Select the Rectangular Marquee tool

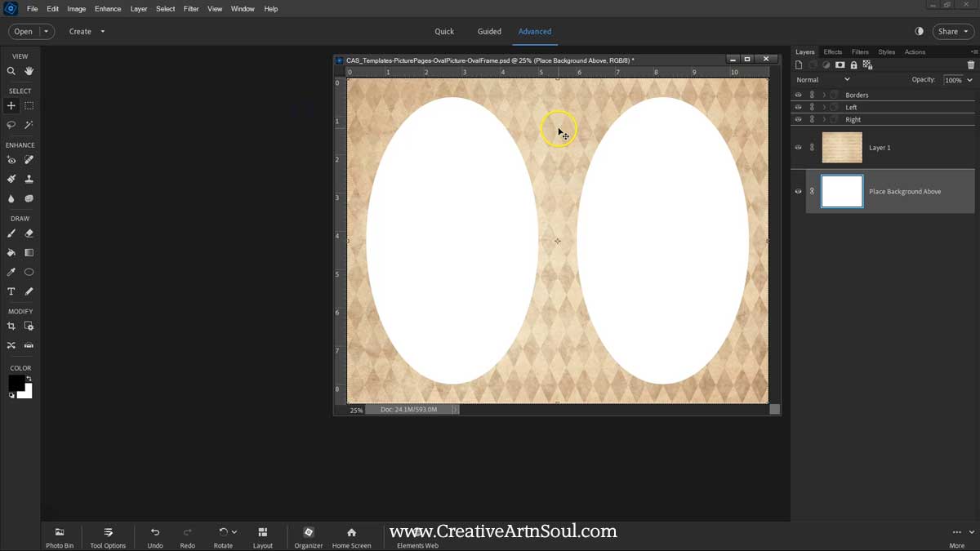pos(29,106)
